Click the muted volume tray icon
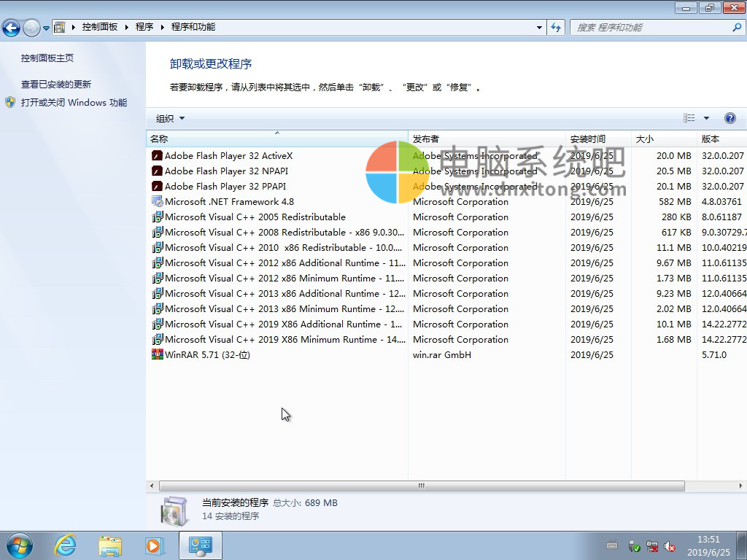 670,546
